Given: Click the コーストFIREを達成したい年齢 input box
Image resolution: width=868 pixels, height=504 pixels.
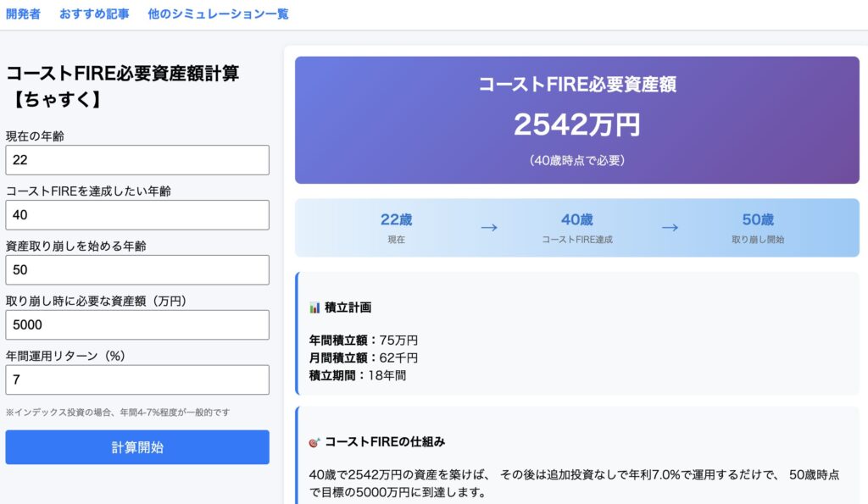Looking at the screenshot, I should tap(137, 215).
